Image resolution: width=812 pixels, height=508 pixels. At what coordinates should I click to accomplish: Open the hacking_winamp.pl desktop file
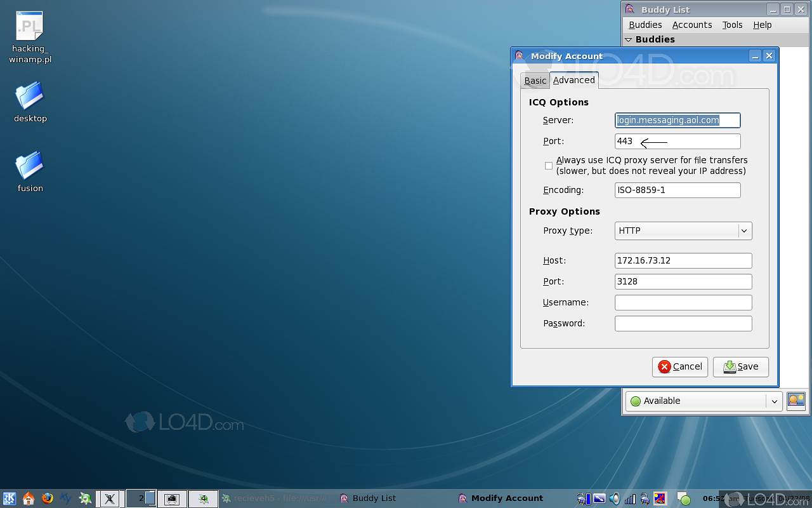click(x=30, y=38)
